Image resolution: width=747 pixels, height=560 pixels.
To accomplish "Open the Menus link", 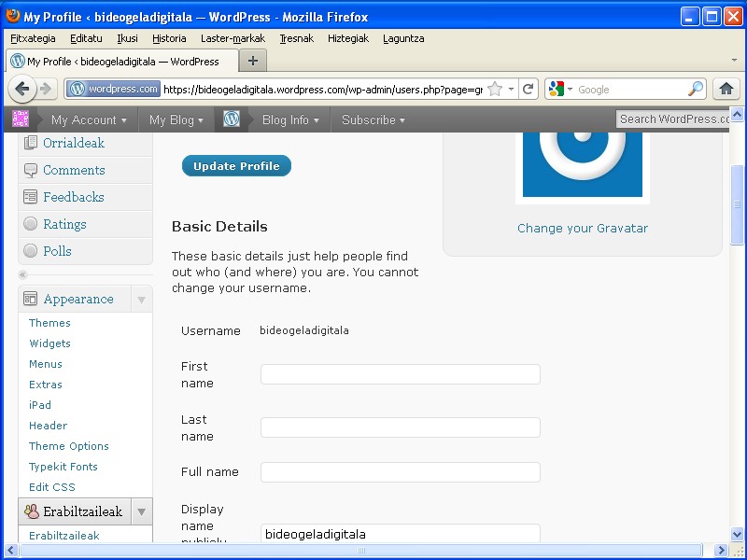I will coord(45,364).
